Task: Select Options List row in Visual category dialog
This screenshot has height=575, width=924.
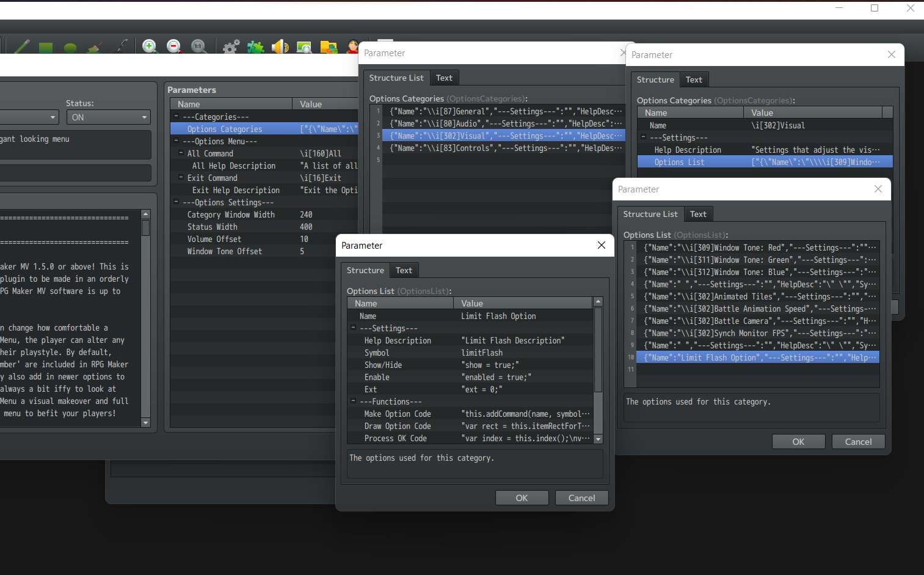Action: 765,162
